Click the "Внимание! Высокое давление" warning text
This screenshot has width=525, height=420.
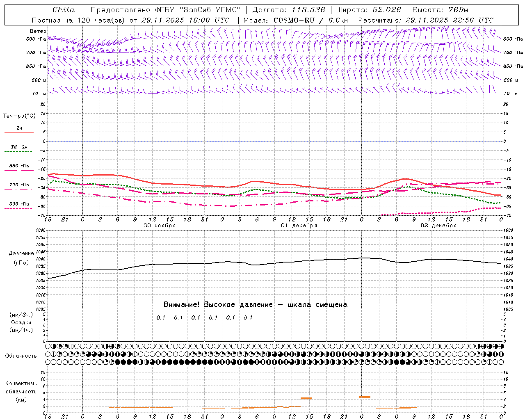[x=218, y=305]
